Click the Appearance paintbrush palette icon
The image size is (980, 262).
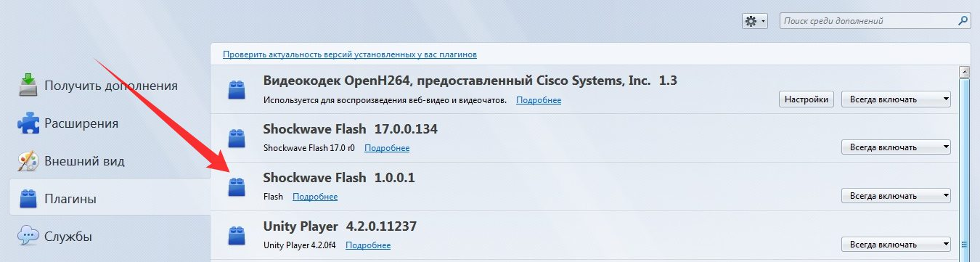pyautogui.click(x=28, y=160)
